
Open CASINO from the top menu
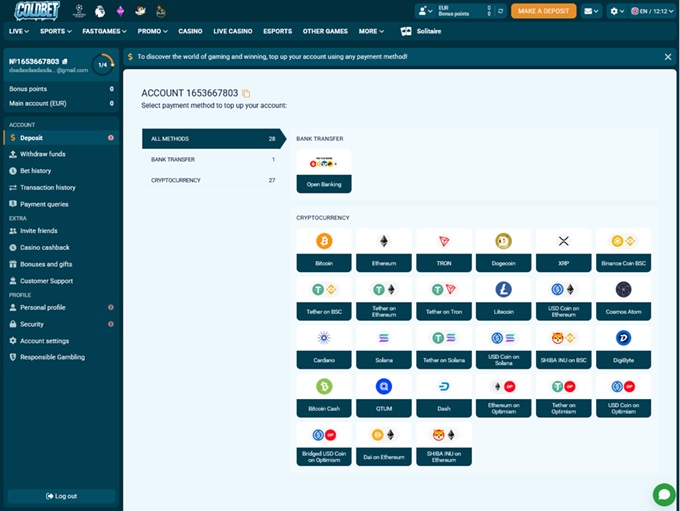coord(190,31)
